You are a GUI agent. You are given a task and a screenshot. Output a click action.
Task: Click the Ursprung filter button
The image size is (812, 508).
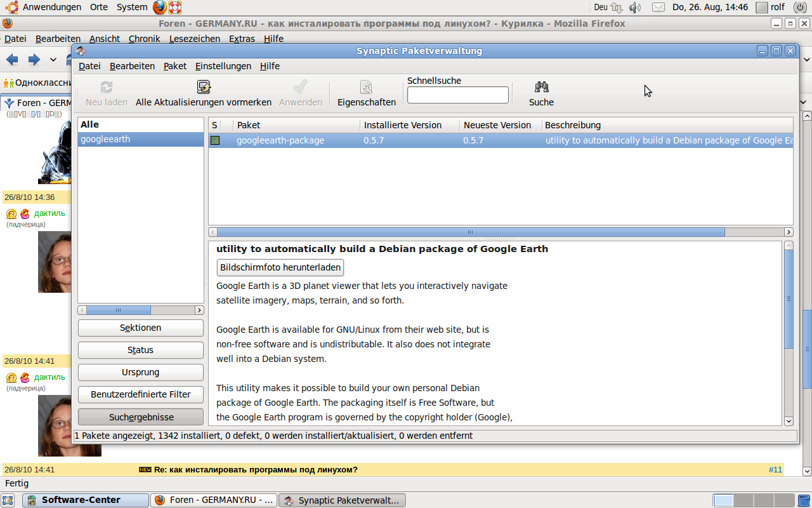141,372
